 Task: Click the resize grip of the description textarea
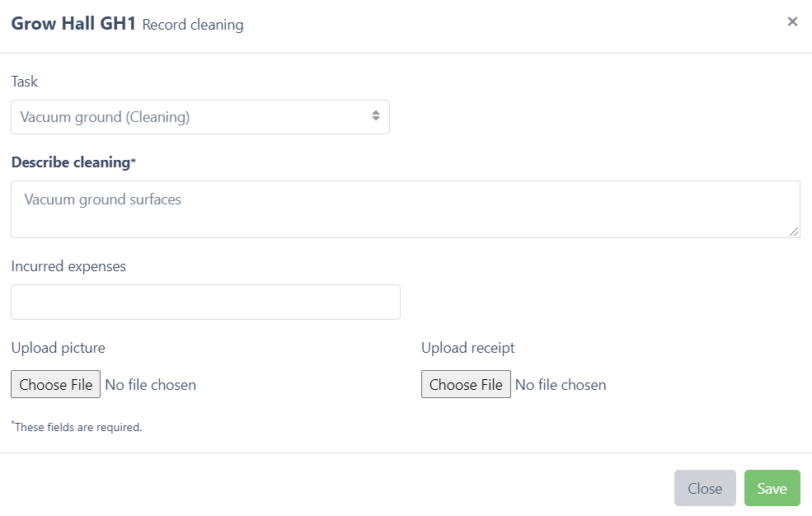pos(795,232)
